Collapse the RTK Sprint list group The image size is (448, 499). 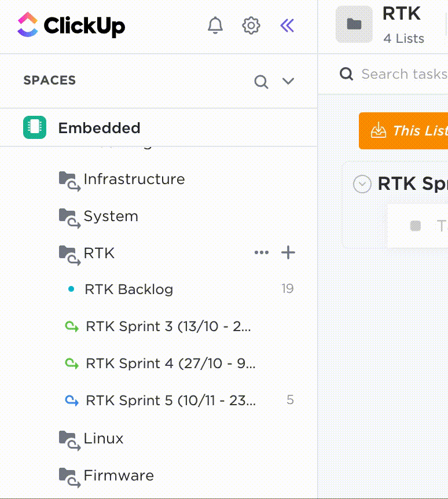click(362, 184)
